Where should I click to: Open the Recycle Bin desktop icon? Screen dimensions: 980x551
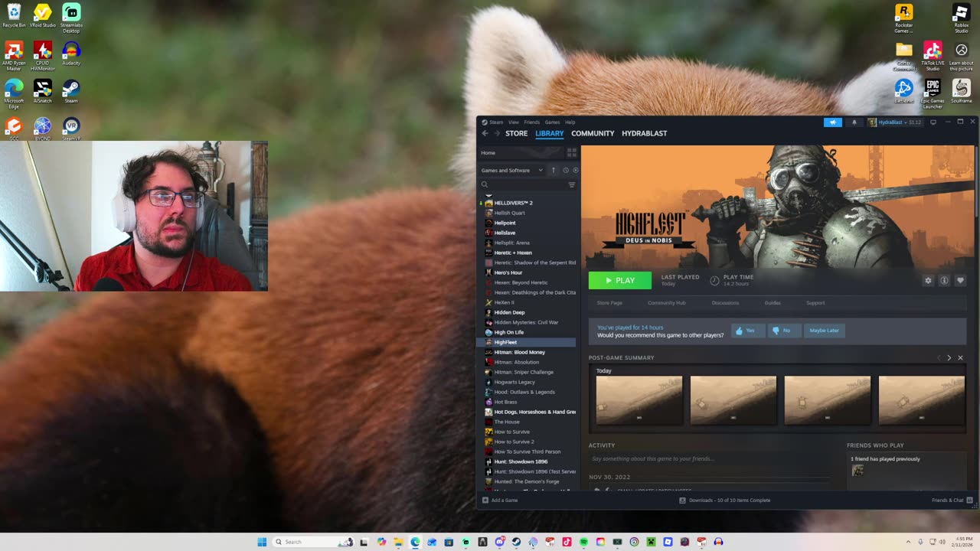(14, 15)
